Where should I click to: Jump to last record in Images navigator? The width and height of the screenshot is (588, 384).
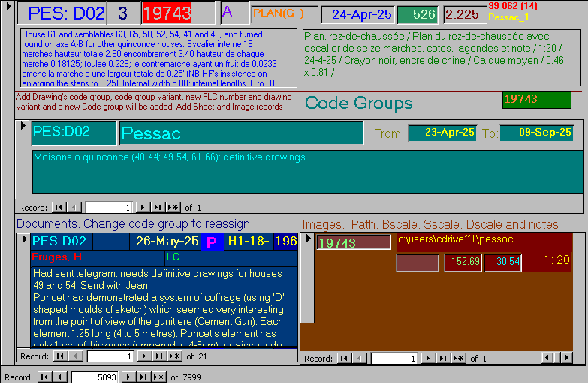point(443,358)
